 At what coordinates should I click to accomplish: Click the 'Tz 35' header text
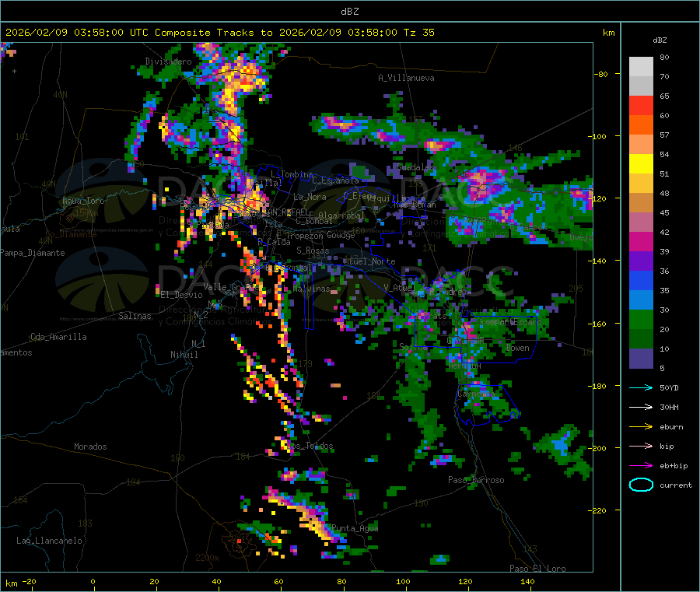tap(418, 33)
